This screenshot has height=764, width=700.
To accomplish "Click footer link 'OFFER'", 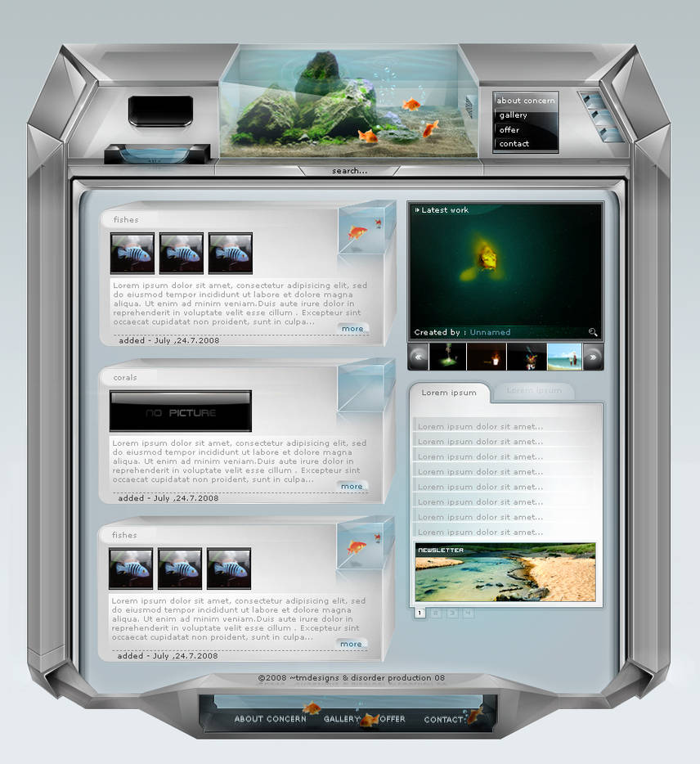I will [x=393, y=719].
